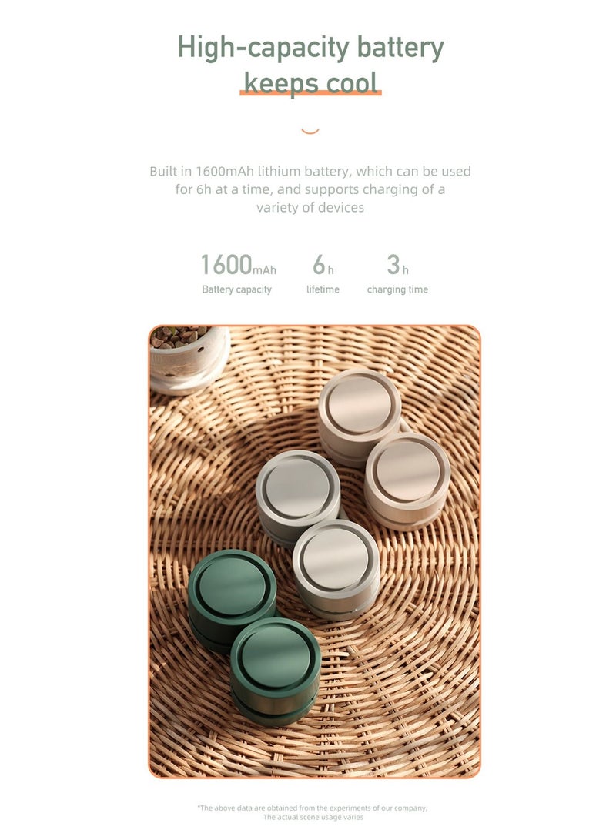Click the orange underline beneath "keeps cool"
This screenshot has height=840, width=616.
coord(310,93)
